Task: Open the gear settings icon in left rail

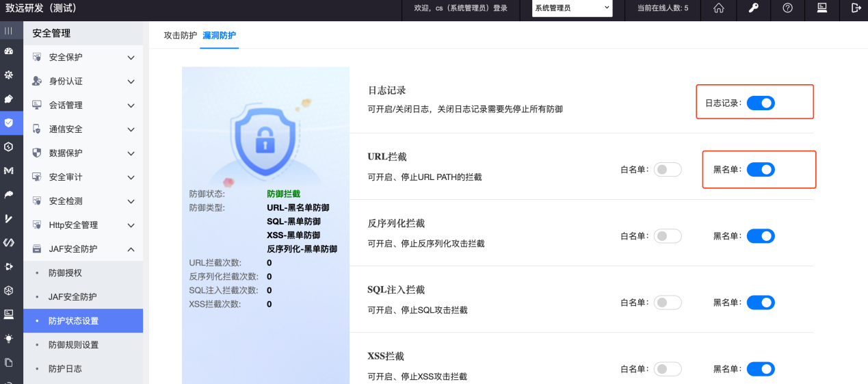Action: coord(8,75)
